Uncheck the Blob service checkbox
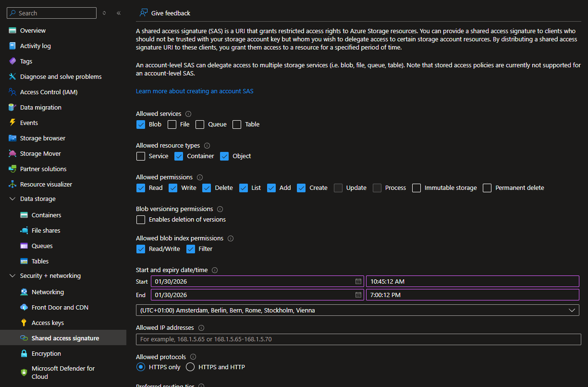This screenshot has width=588, height=387. tap(141, 125)
